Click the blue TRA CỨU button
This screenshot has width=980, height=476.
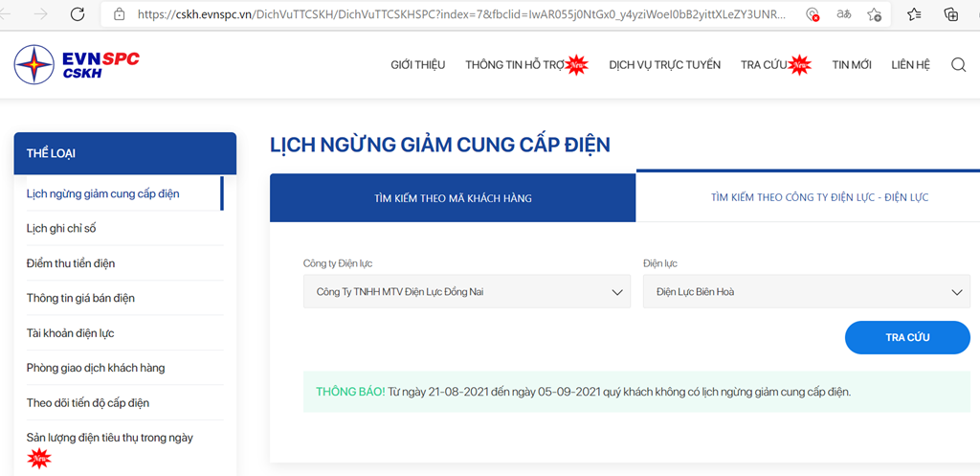pos(907,338)
